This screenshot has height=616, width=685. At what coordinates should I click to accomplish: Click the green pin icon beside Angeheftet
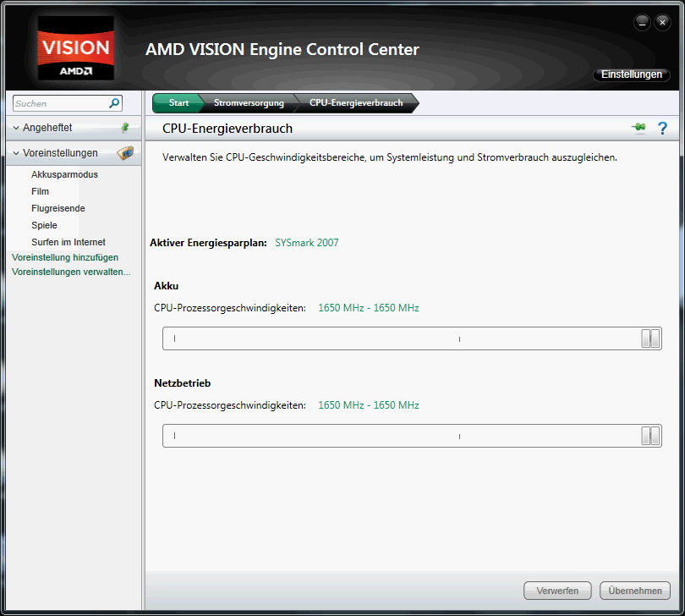[125, 128]
